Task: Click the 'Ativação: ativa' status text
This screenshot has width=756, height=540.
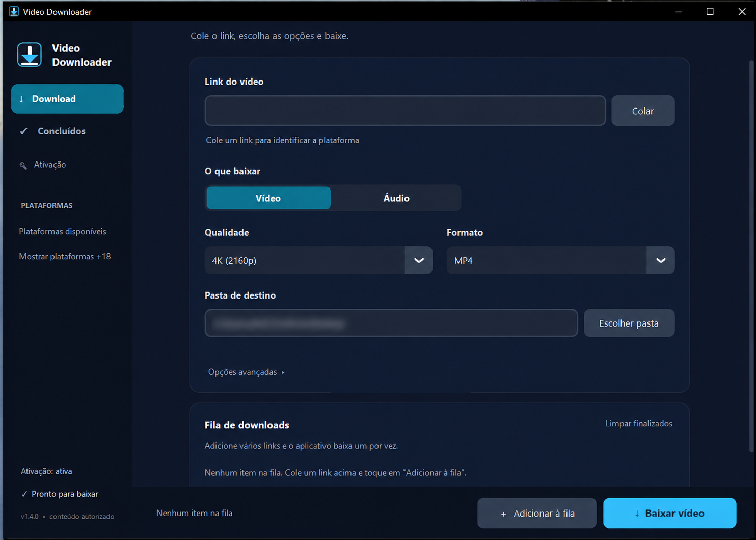Action: coord(46,471)
